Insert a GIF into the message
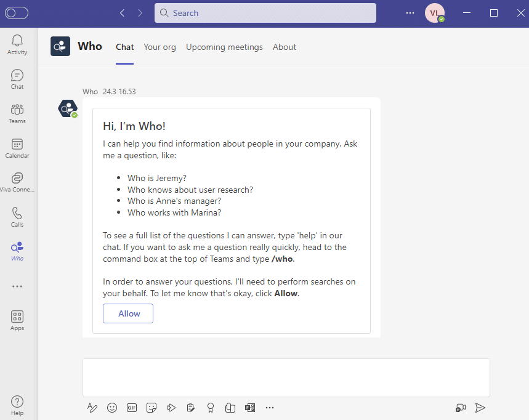529x420 pixels. (132, 408)
